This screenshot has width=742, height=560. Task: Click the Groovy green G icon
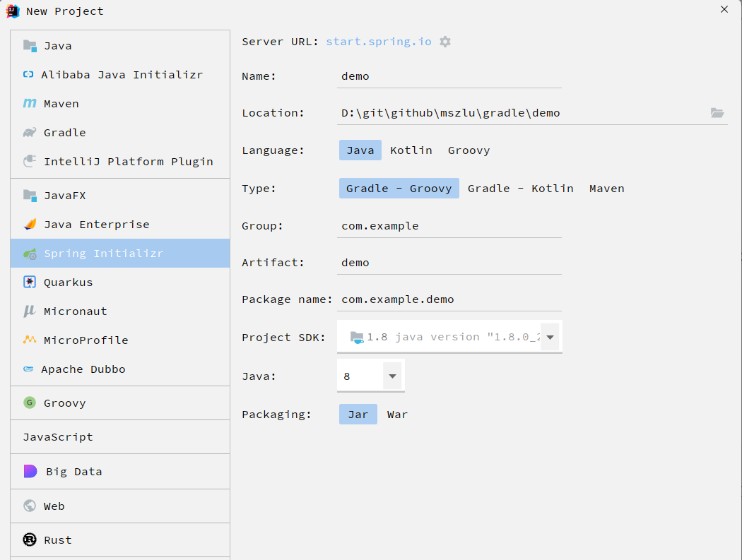click(30, 403)
